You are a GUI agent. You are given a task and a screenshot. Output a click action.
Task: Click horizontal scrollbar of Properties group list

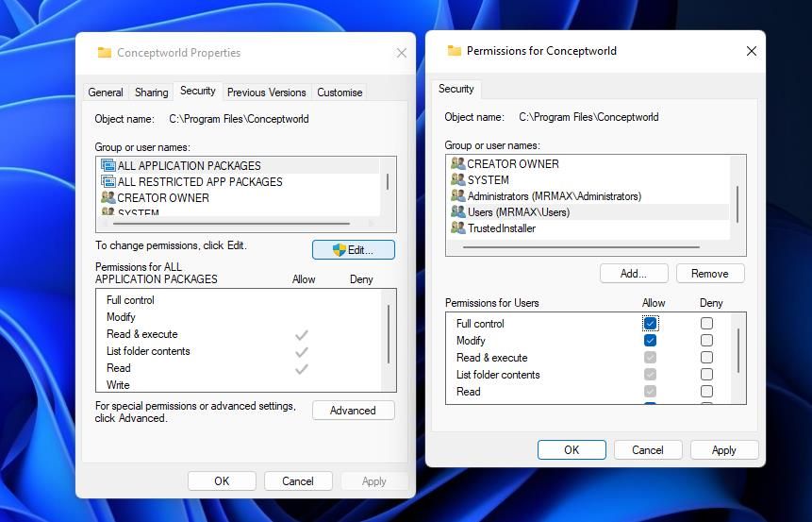[231, 224]
